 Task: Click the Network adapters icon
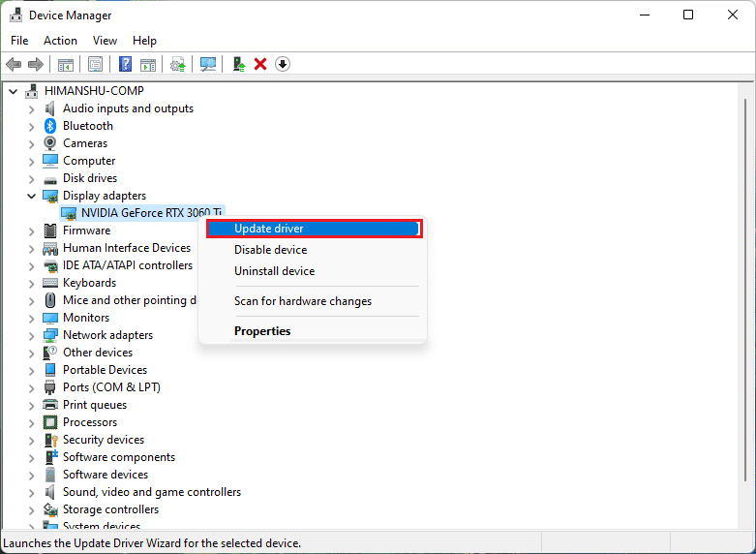tap(50, 335)
